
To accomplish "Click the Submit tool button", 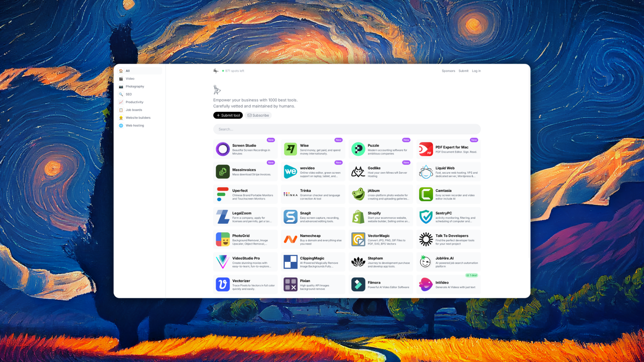I will click(228, 115).
